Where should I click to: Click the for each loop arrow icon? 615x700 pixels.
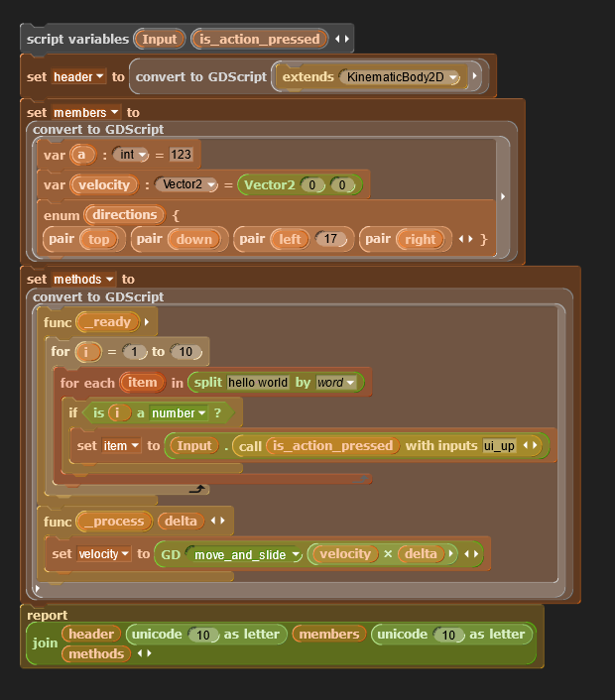[361, 479]
